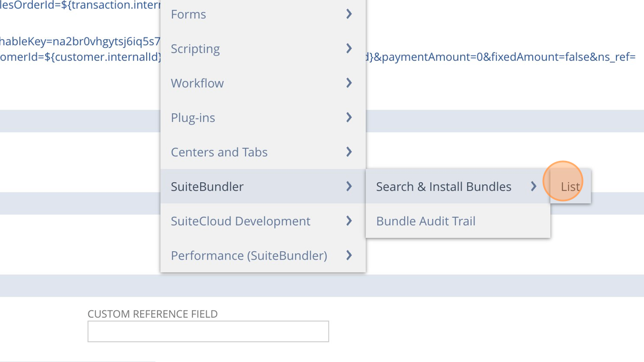Expand the Search & Install Bundles chevron

(x=534, y=186)
